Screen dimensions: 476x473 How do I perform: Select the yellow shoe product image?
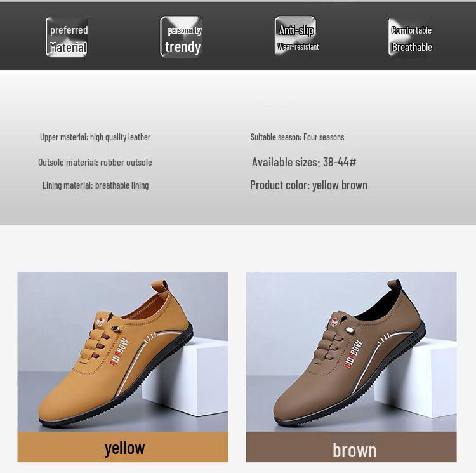123,352
